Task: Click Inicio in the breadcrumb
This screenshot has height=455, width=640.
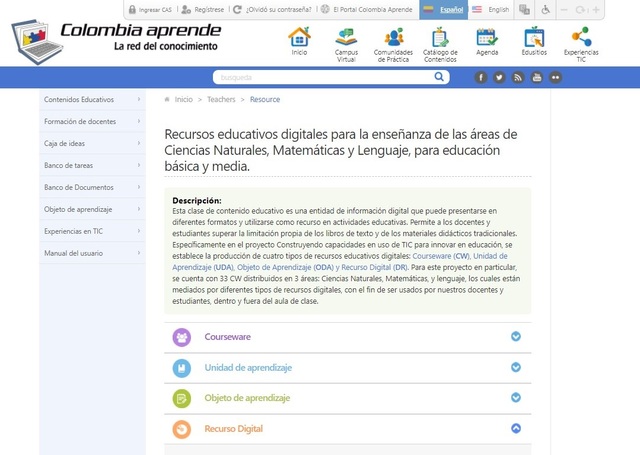Action: pos(184,99)
